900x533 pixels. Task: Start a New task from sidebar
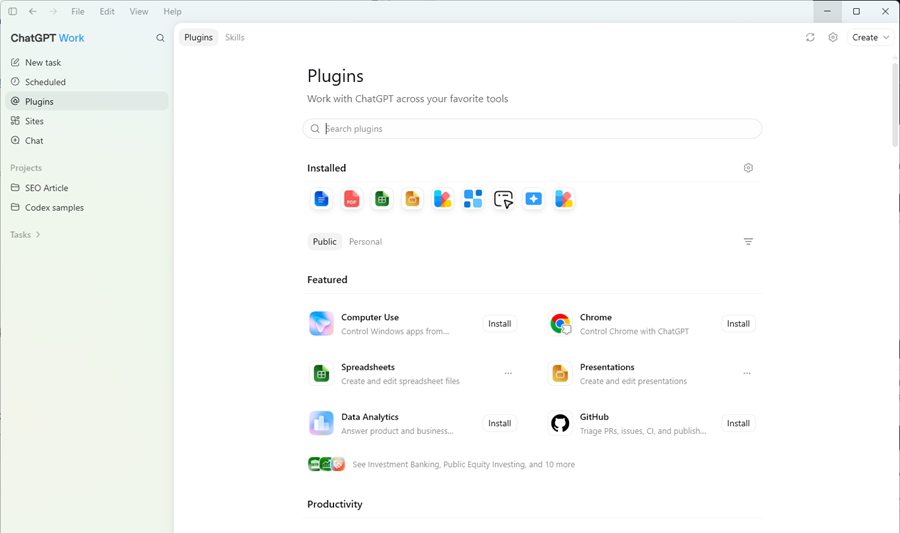pyautogui.click(x=87, y=63)
